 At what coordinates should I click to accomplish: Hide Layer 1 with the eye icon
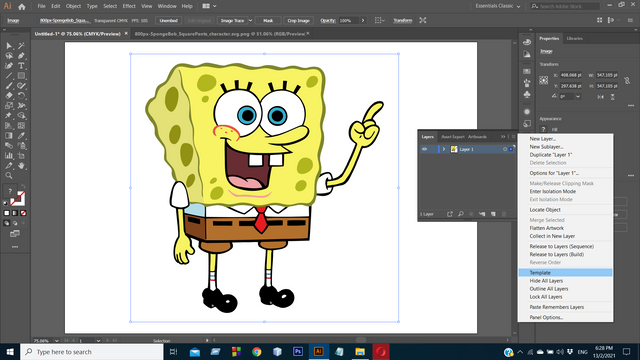[424, 149]
